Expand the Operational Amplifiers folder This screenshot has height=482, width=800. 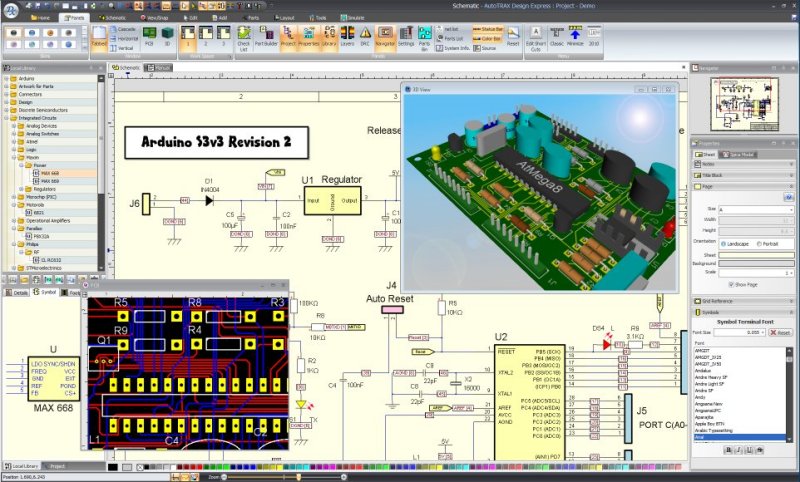pos(14,221)
